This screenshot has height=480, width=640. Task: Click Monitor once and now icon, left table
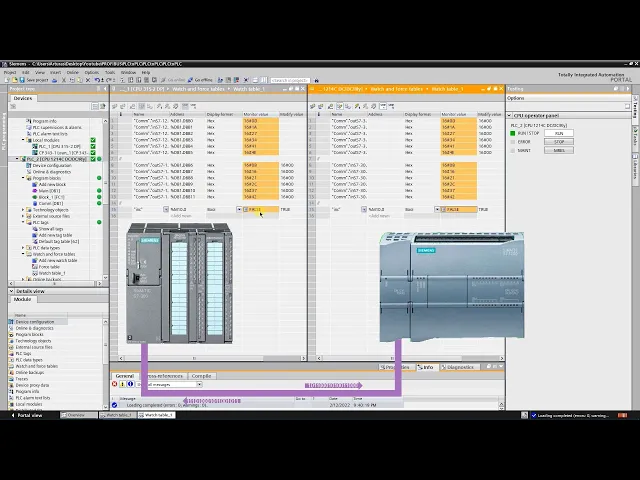tap(193, 106)
